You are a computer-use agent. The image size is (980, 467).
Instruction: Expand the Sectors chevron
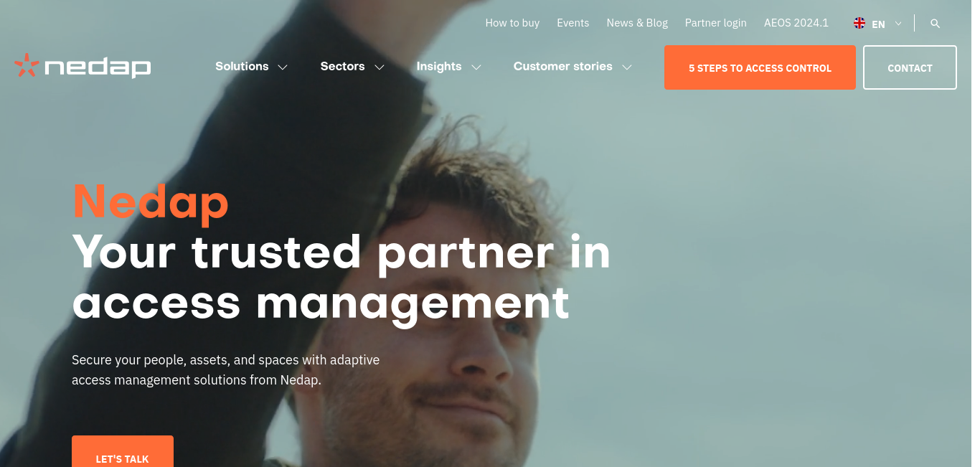click(x=380, y=67)
